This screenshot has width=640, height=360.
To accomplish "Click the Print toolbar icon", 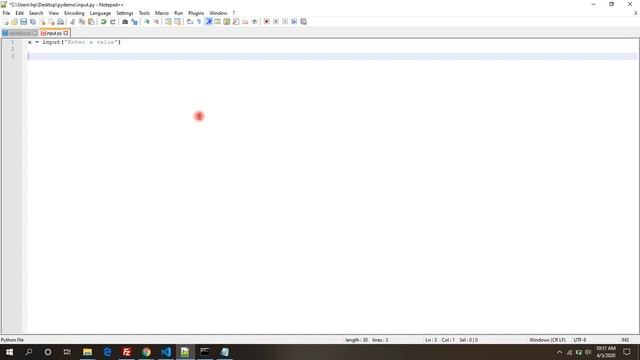I will click(61, 22).
